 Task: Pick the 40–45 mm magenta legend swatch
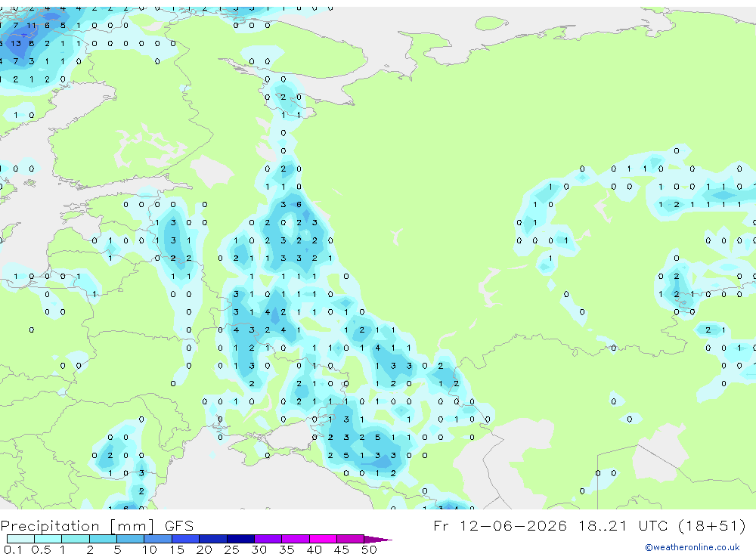click(x=323, y=539)
